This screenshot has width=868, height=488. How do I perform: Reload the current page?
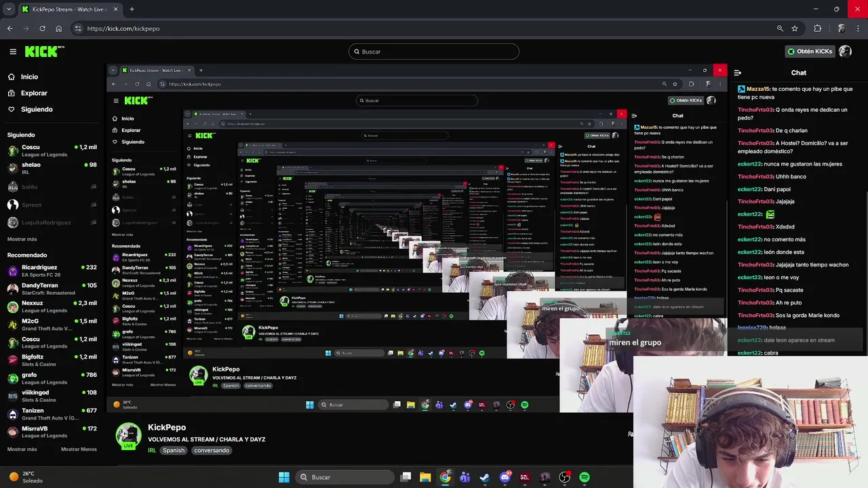pyautogui.click(x=42, y=28)
